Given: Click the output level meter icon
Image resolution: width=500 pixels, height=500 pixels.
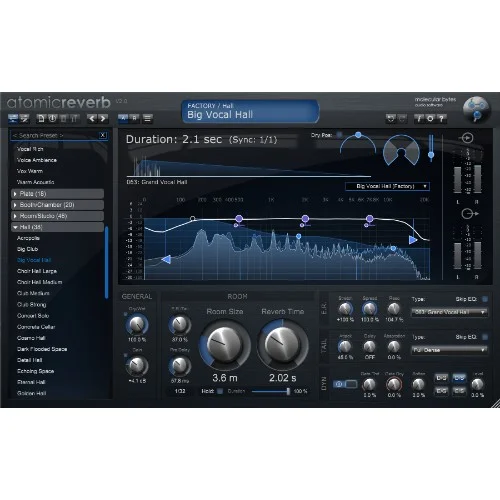Looking at the screenshot, I should [469, 214].
